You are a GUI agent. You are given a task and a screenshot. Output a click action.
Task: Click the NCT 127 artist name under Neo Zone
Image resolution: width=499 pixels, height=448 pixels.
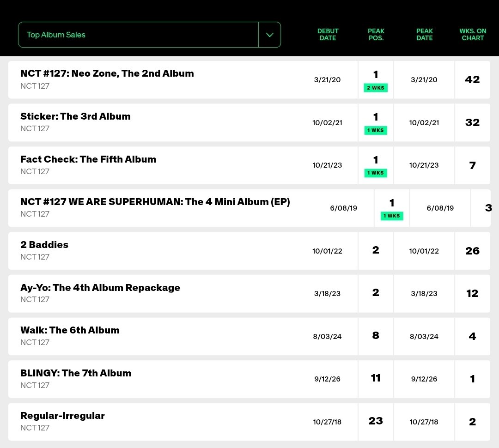[35, 86]
